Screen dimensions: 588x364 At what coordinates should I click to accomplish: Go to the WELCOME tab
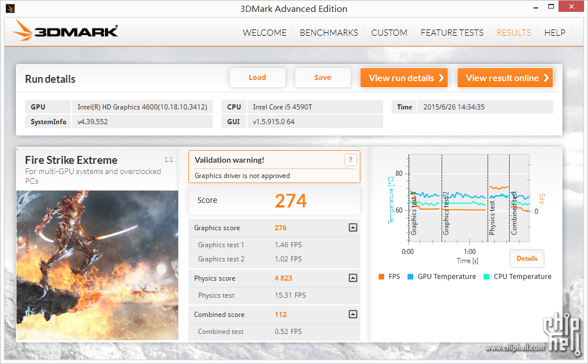coord(264,32)
